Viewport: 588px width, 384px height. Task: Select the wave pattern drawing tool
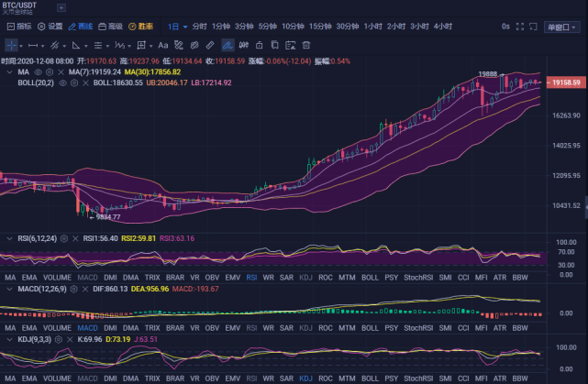[119, 45]
